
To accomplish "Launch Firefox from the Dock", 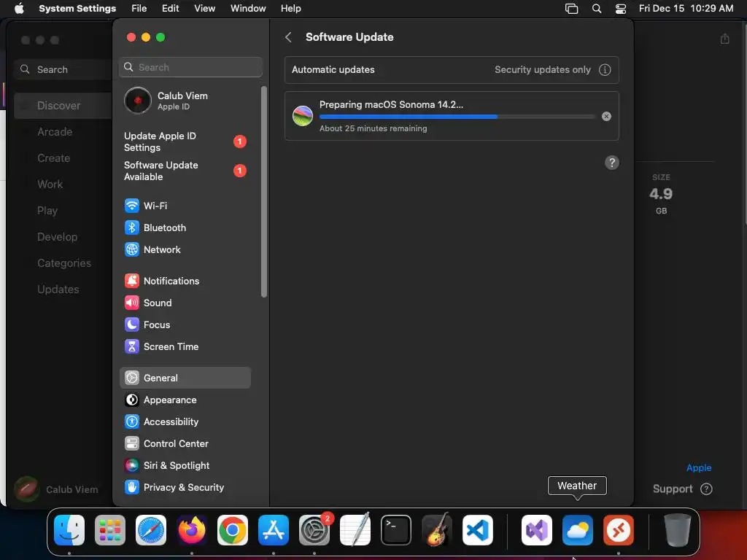I will pyautogui.click(x=192, y=530).
